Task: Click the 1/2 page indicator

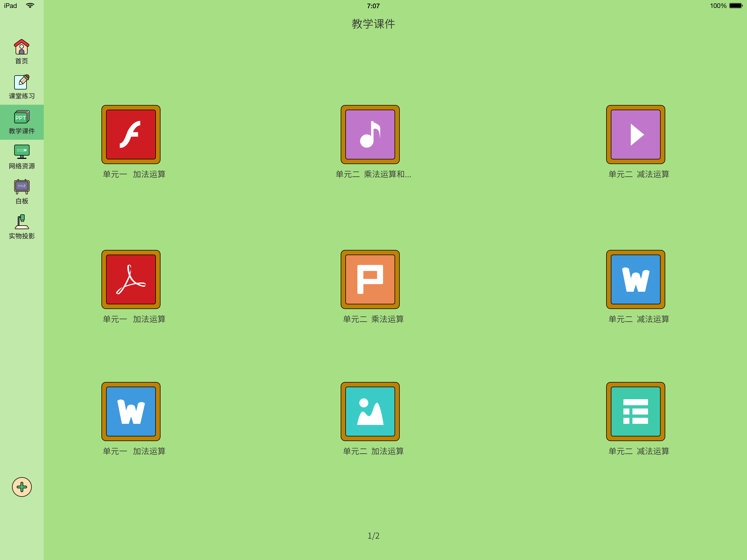Action: click(373, 536)
